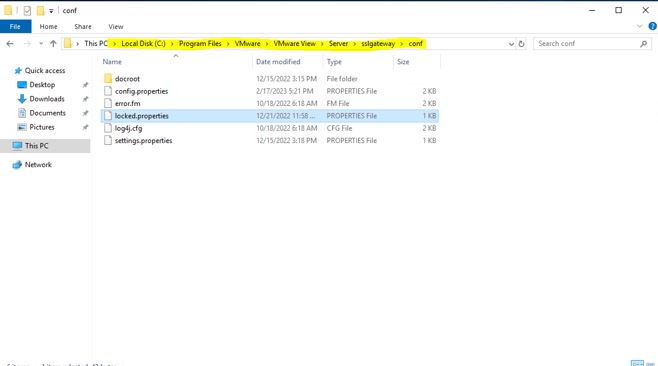Select settings.properties file
Image resolution: width=658 pixels, height=366 pixels.
tap(144, 141)
